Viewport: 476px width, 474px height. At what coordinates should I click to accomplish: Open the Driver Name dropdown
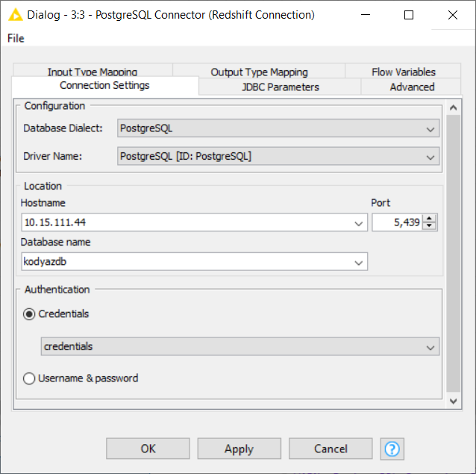pyautogui.click(x=278, y=156)
